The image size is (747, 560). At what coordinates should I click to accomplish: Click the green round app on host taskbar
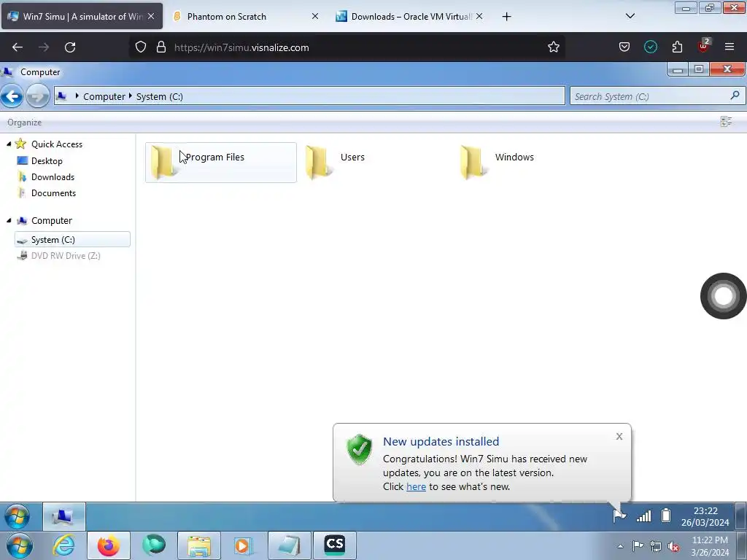click(x=154, y=545)
